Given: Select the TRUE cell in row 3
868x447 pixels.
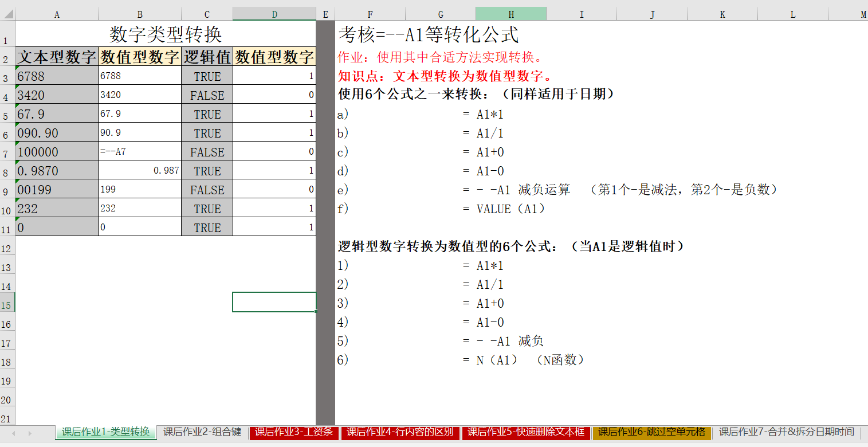Looking at the screenshot, I should (207, 76).
